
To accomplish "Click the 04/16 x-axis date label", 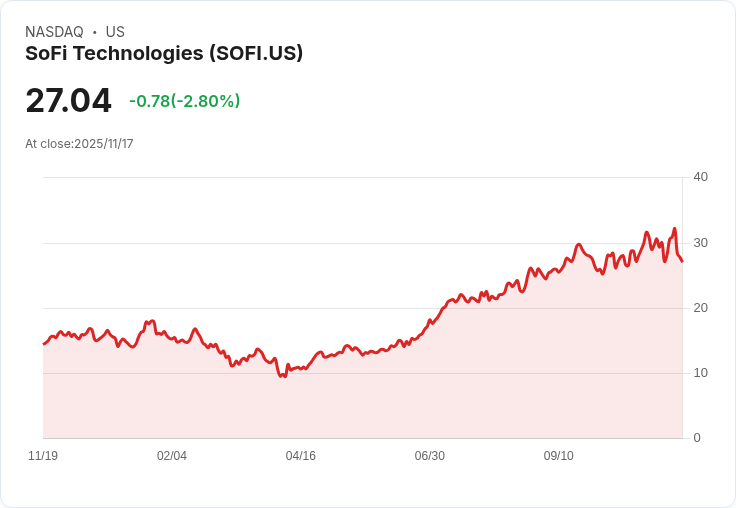I will [x=300, y=456].
